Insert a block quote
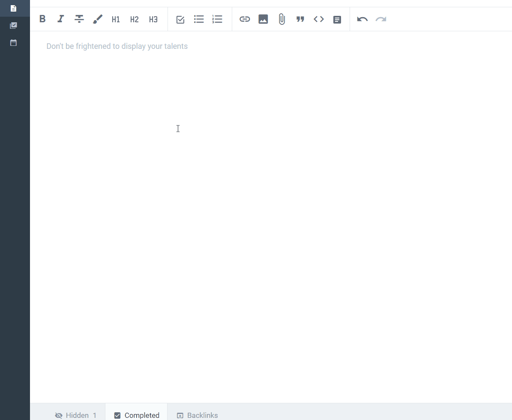This screenshot has width=512, height=420. [x=300, y=19]
